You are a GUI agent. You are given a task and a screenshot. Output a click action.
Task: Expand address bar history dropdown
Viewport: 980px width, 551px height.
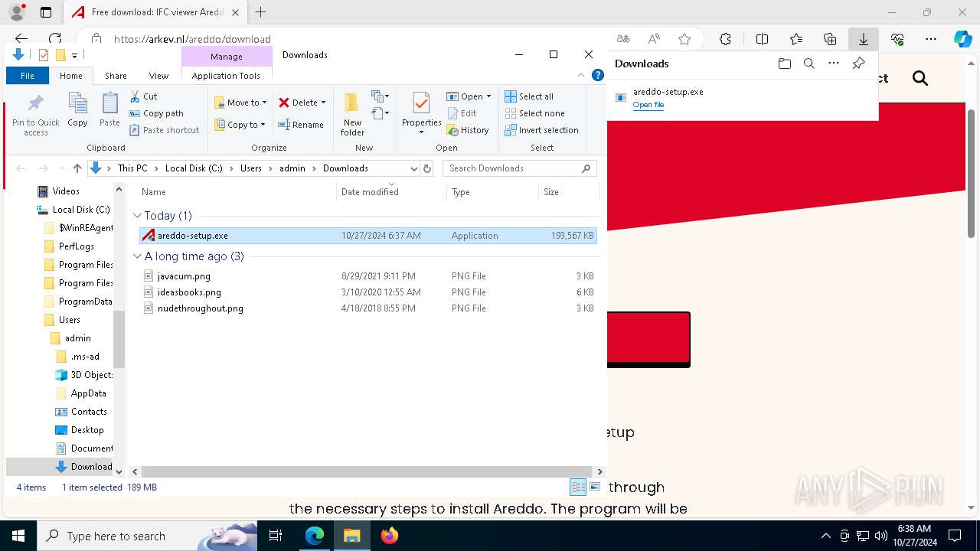414,168
